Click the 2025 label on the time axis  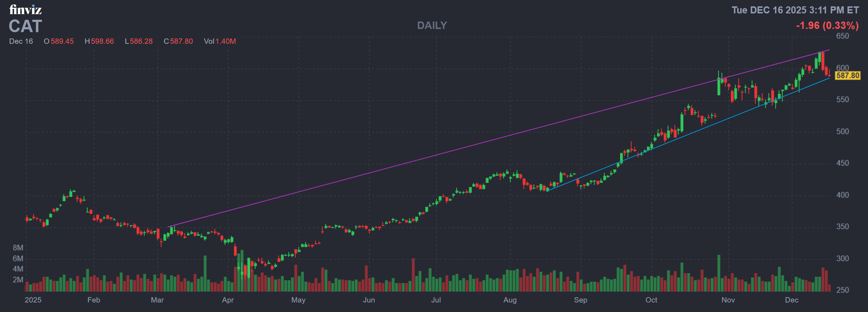[x=33, y=300]
